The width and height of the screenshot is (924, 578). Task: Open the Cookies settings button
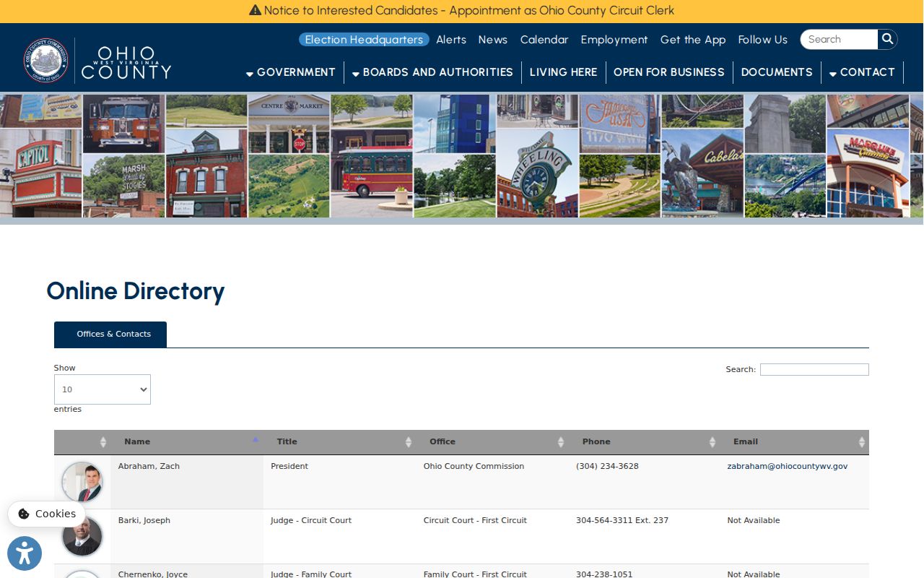(x=47, y=514)
